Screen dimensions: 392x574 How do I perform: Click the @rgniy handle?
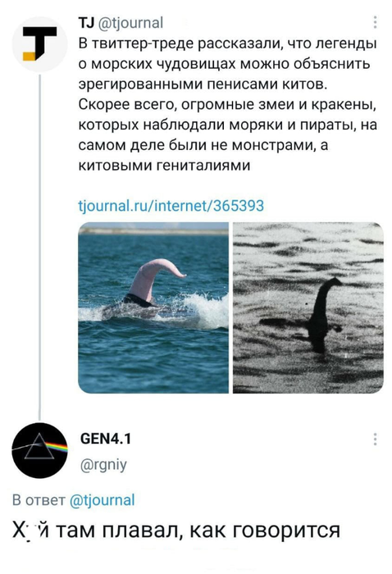(x=103, y=464)
